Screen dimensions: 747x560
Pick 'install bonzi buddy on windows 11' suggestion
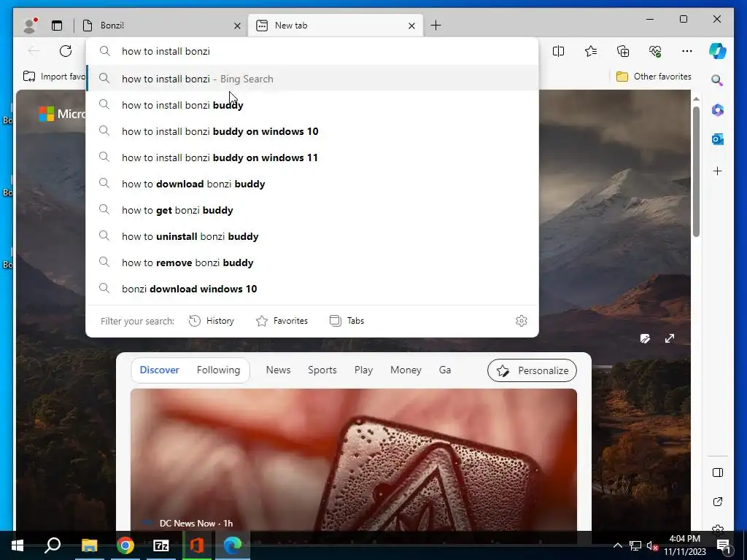(312, 157)
